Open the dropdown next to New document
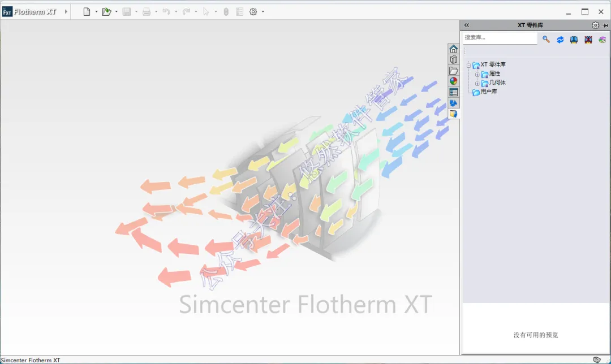 pyautogui.click(x=96, y=12)
